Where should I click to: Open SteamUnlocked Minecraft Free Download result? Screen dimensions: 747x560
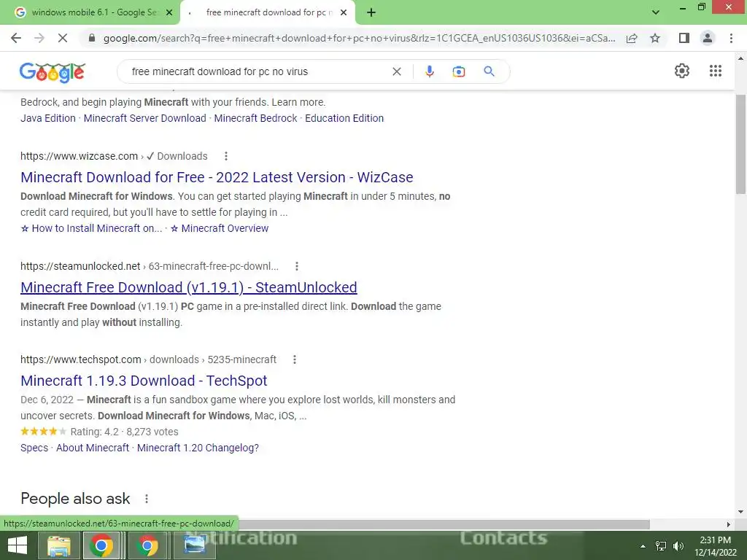pyautogui.click(x=189, y=287)
